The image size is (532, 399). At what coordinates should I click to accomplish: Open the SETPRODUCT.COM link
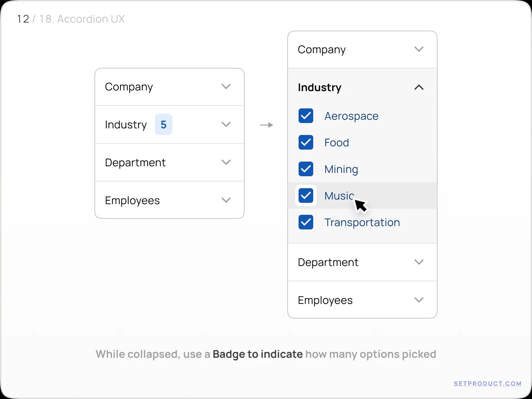(x=487, y=383)
